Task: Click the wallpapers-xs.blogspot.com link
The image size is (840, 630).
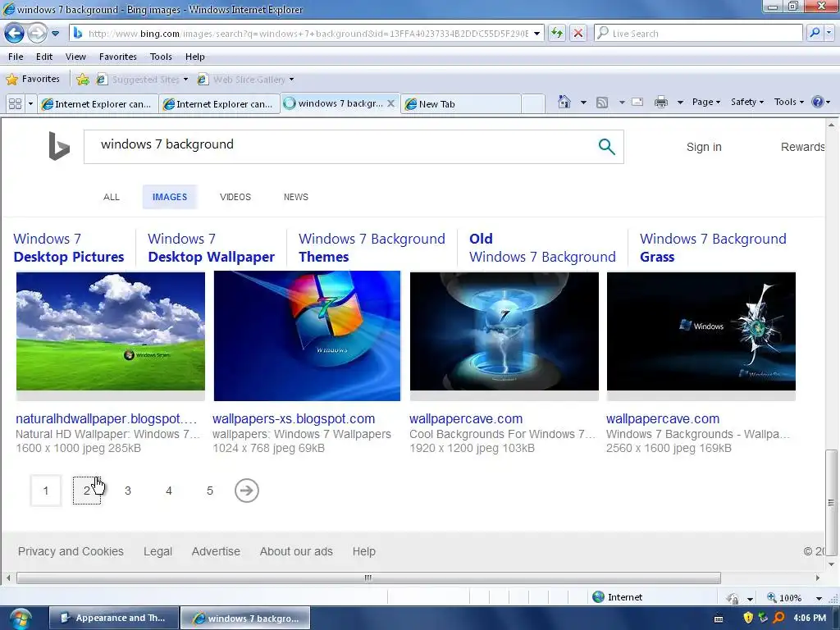Action: (x=294, y=419)
